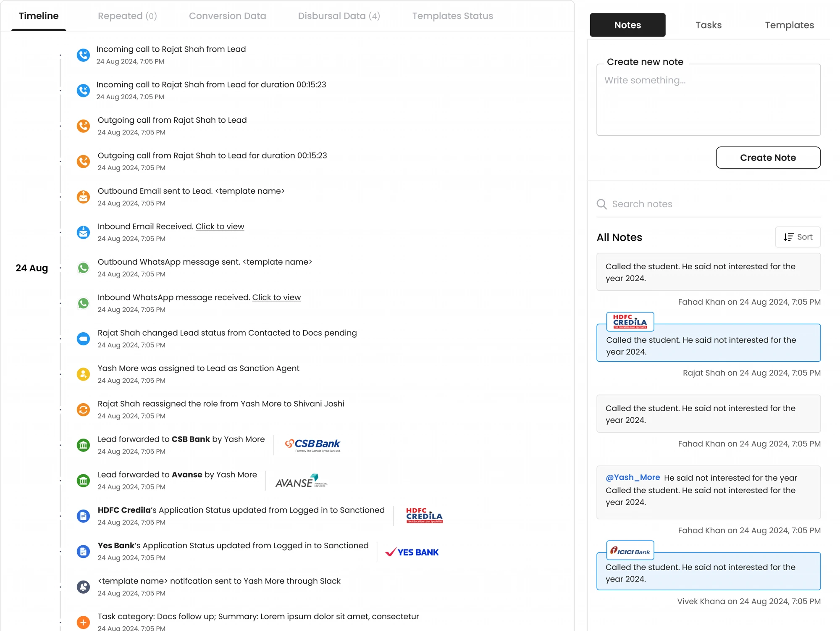This screenshot has height=631, width=840.
Task: Click the @Yash_More mention in note
Action: pyautogui.click(x=633, y=478)
